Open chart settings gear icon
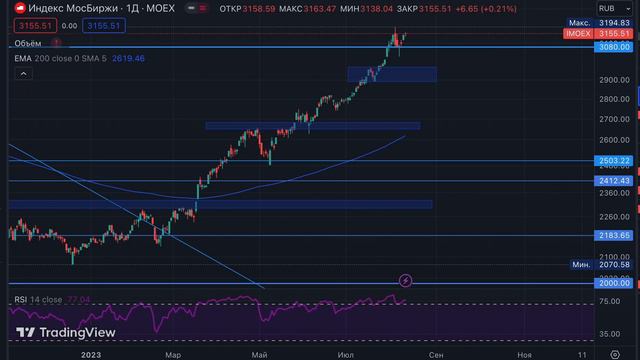The image size is (640, 360). click(615, 354)
